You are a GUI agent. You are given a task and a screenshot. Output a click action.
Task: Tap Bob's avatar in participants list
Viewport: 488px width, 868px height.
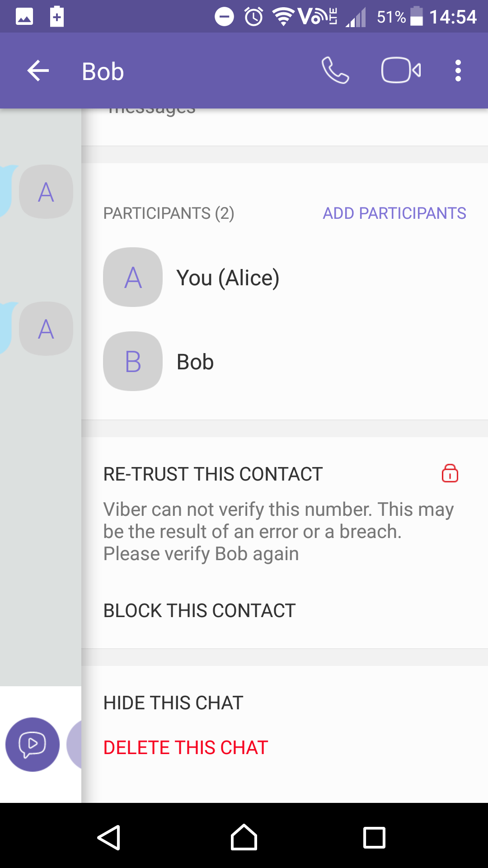click(x=133, y=362)
